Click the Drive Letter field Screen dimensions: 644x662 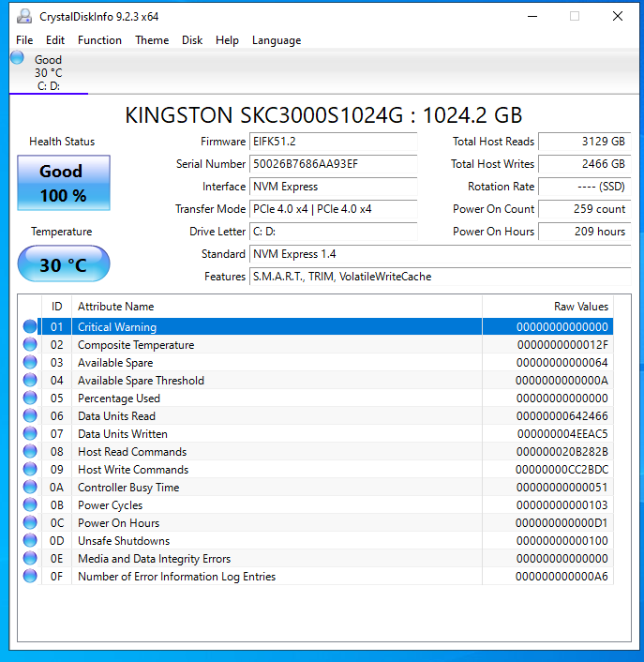[334, 232]
